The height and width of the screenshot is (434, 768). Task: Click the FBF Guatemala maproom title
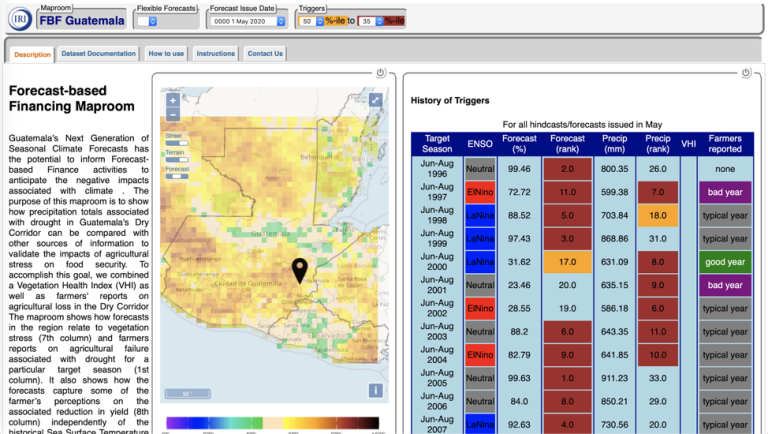pos(81,19)
